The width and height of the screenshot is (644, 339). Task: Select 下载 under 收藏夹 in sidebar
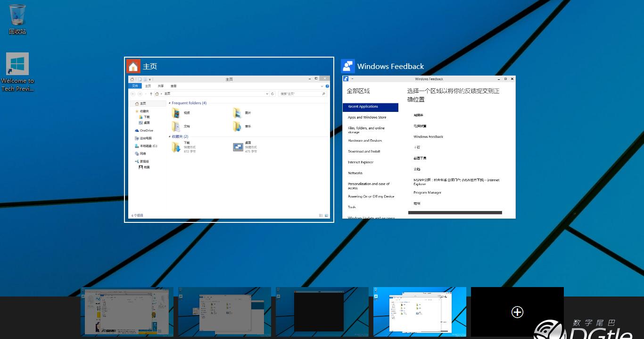[x=144, y=117]
